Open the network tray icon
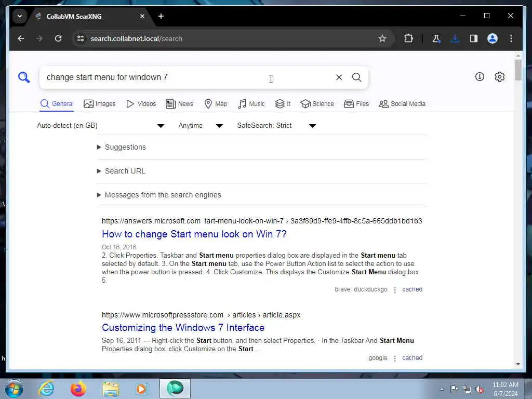 click(x=467, y=390)
